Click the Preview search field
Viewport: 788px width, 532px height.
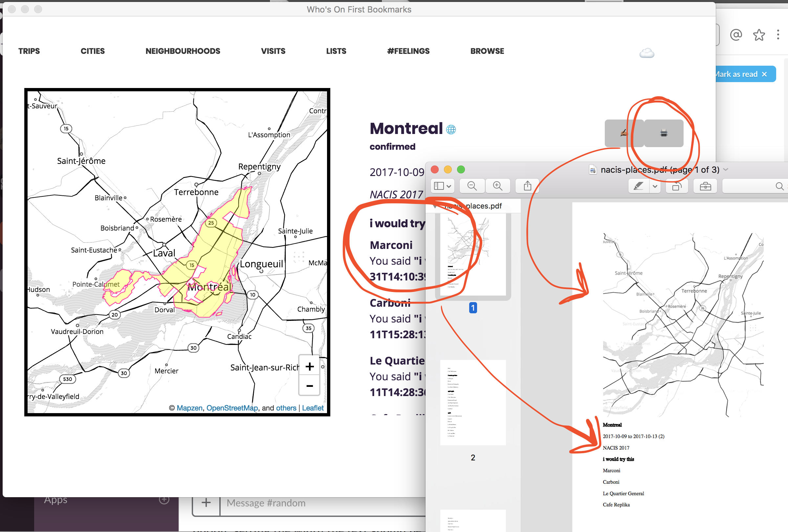[x=755, y=186]
